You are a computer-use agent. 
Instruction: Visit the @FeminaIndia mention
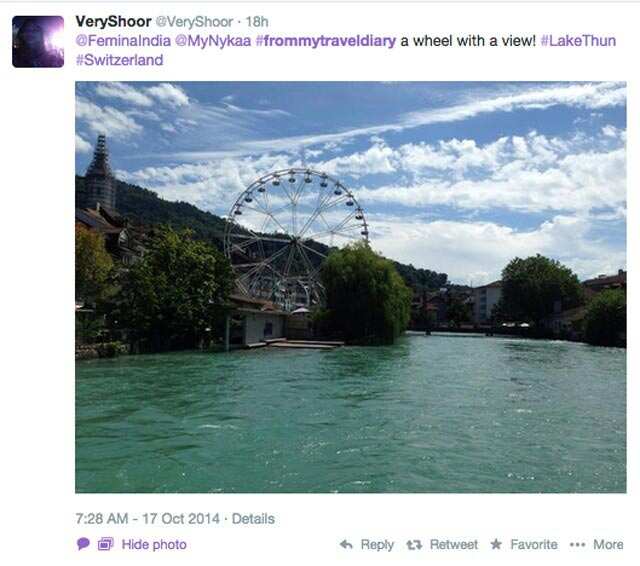click(x=123, y=40)
